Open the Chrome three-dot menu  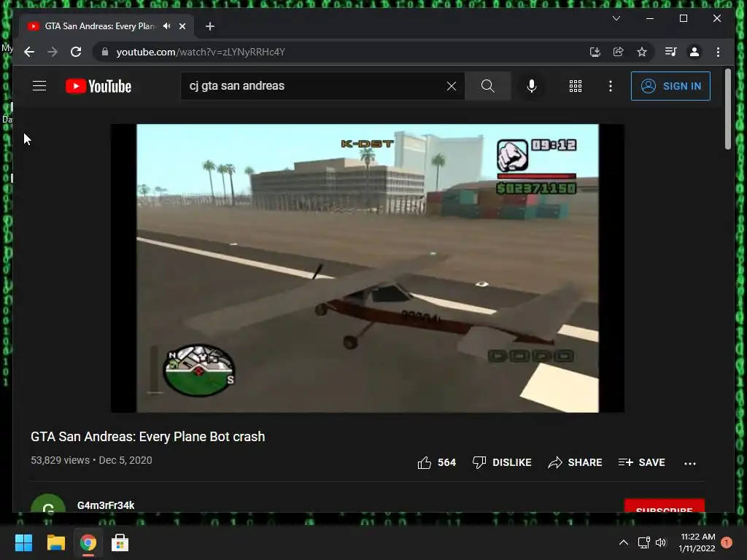click(x=718, y=52)
